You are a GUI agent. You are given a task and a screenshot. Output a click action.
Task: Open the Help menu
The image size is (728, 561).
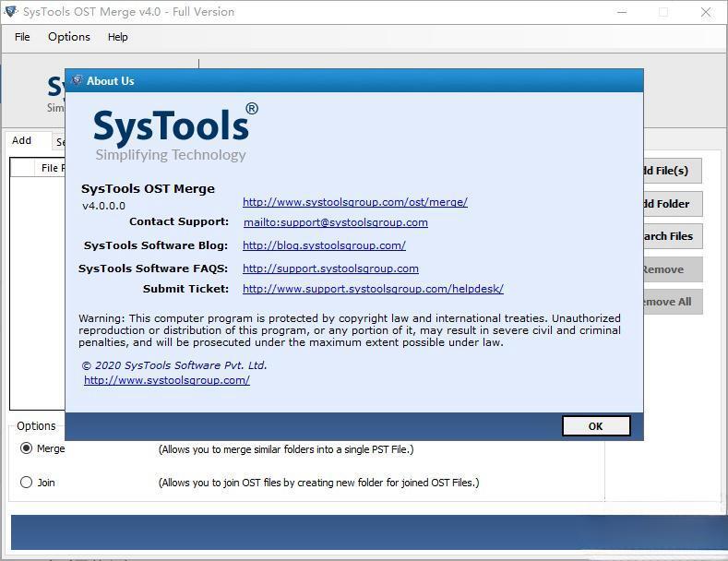(x=118, y=37)
